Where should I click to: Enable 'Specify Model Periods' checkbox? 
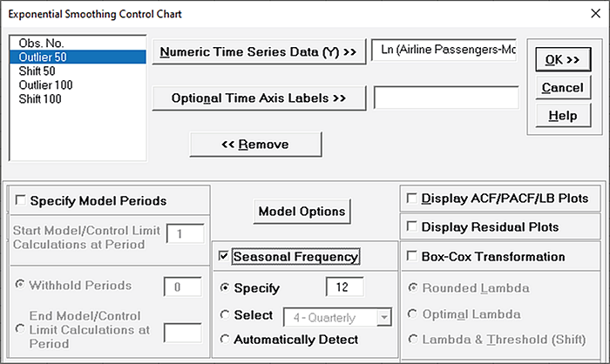point(21,200)
